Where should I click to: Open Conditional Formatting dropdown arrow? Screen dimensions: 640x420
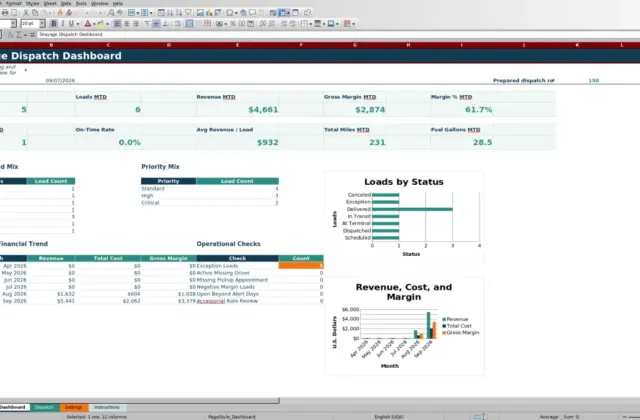pos(353,24)
